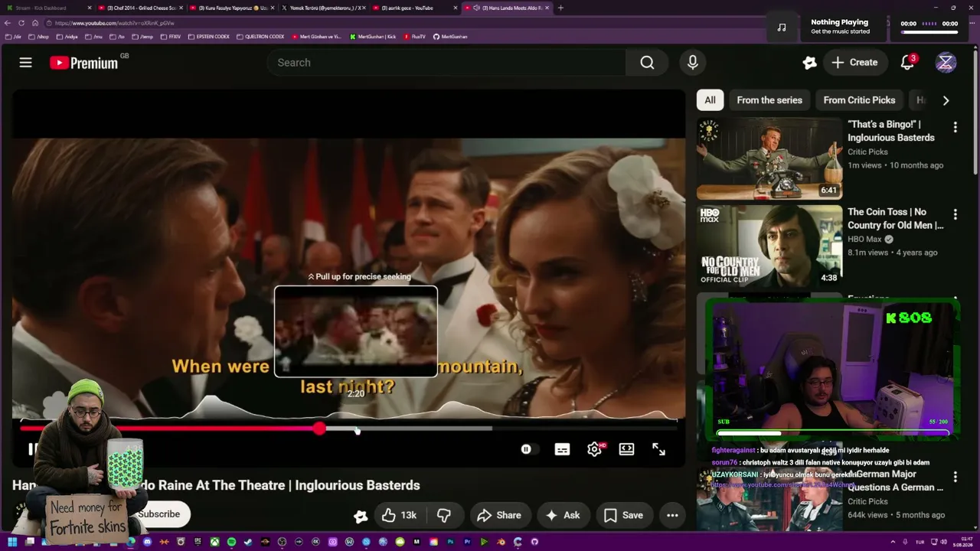Viewport: 980px width, 551px height.
Task: Show more filter chips with right arrow
Action: (946, 100)
